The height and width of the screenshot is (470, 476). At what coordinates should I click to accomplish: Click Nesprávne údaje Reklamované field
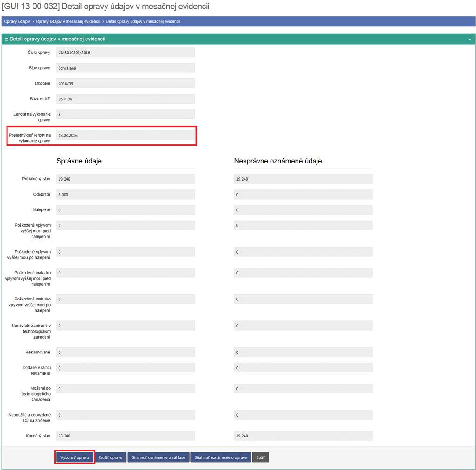click(303, 352)
